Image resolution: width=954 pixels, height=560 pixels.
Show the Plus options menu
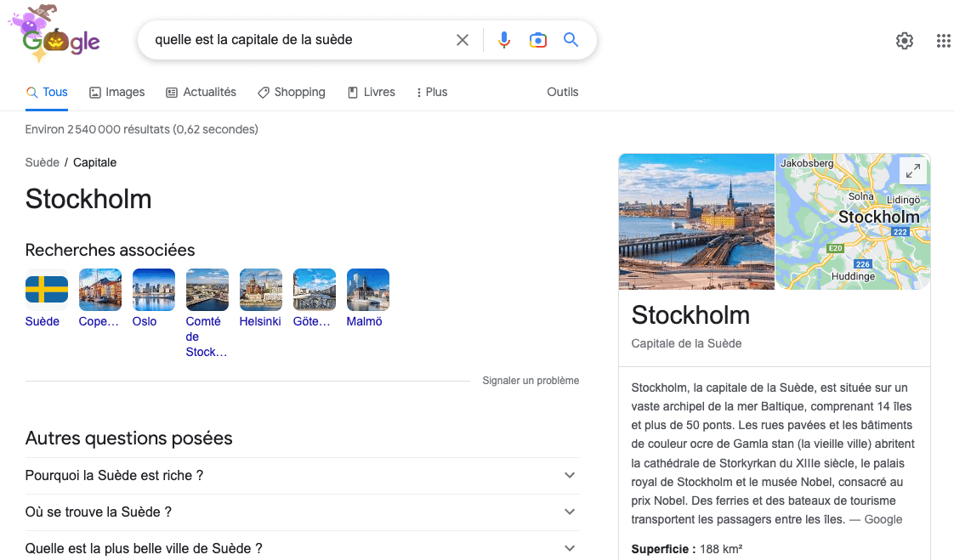pos(431,92)
